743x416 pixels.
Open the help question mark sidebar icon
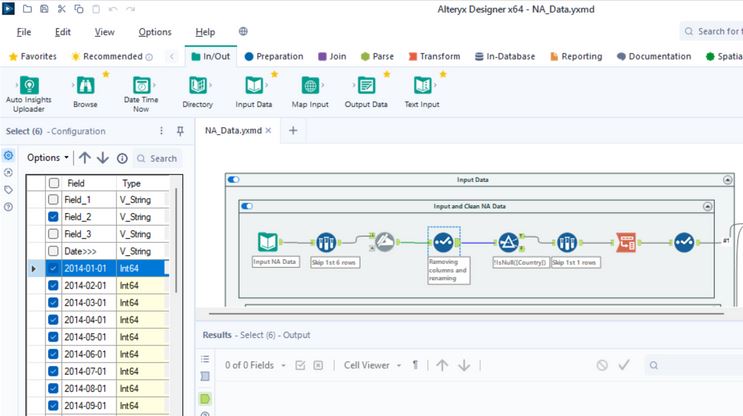pos(9,207)
